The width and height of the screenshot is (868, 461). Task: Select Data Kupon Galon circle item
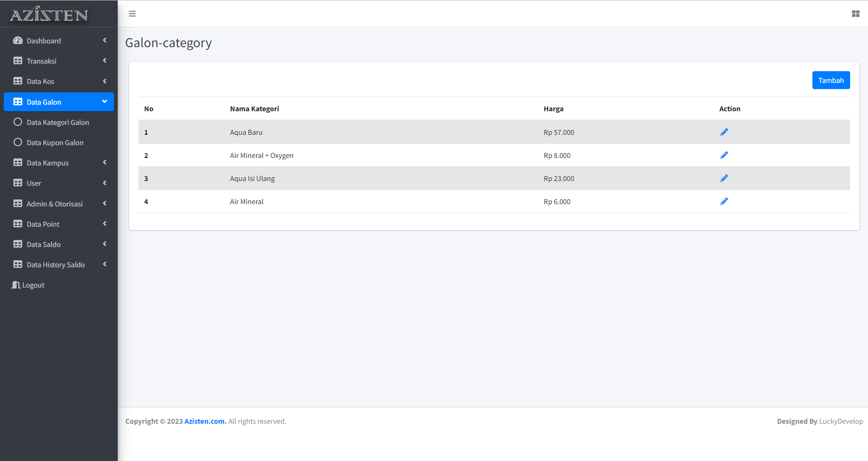pyautogui.click(x=18, y=142)
